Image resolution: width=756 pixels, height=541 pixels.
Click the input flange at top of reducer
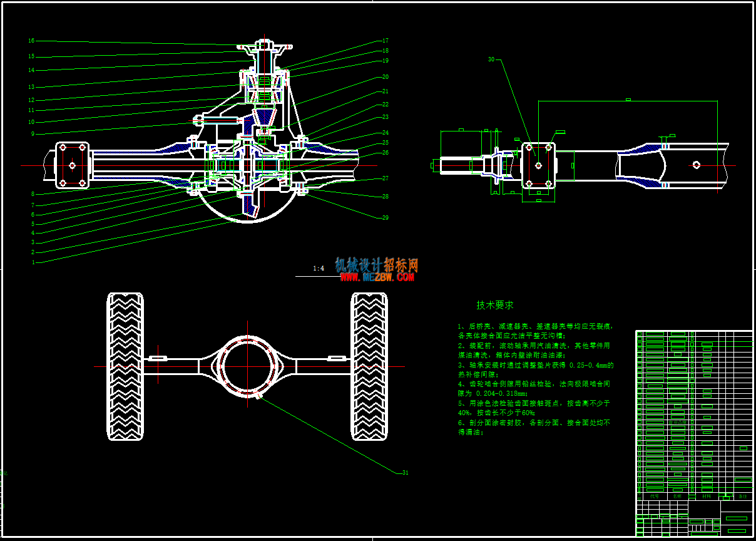265,46
